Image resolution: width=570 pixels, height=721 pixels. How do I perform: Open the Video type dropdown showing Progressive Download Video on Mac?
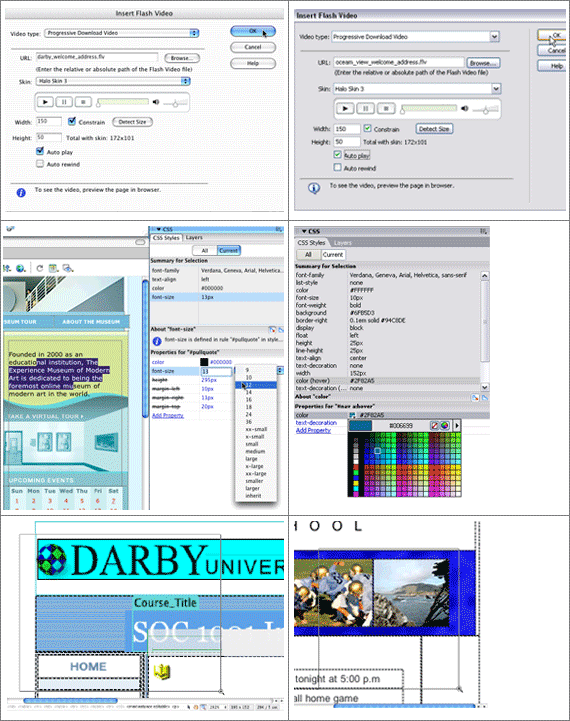[x=122, y=33]
